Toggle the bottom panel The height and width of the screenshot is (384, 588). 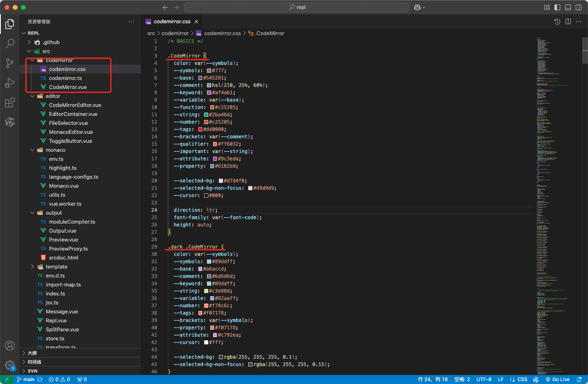pyautogui.click(x=568, y=7)
